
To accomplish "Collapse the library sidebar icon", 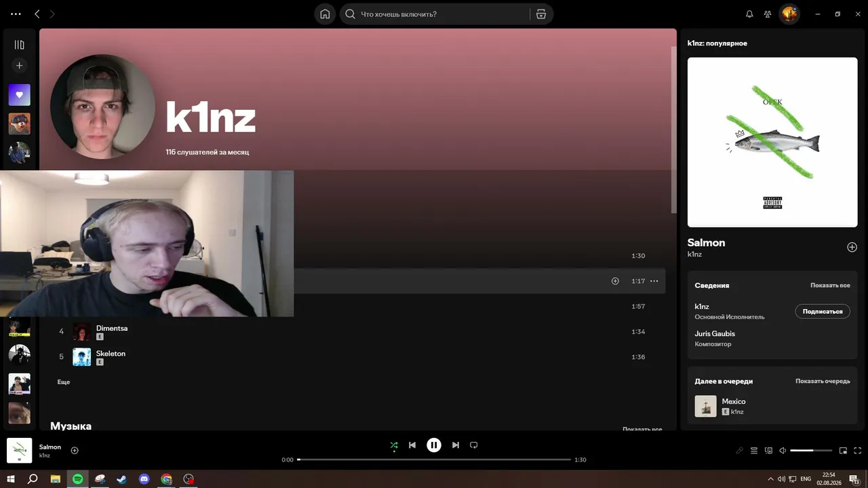I will coord(19,45).
